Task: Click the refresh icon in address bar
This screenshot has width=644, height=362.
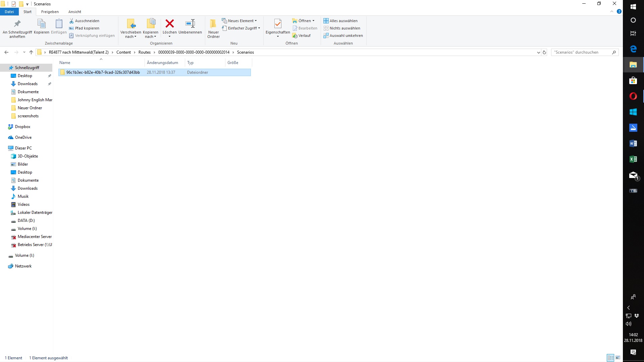Action: point(544,52)
